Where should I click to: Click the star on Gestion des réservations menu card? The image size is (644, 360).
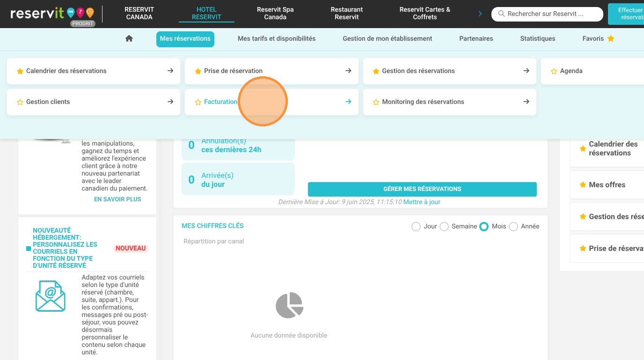tap(376, 71)
